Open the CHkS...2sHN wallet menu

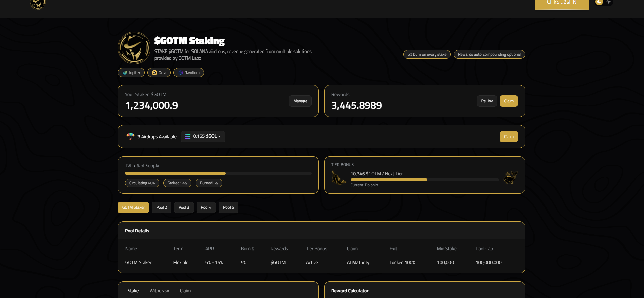coord(562,3)
